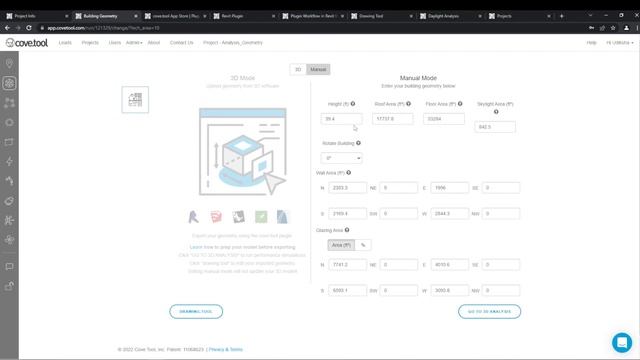Switch to Daylight Analysis browser tab
Viewport: 640px width, 360px height.
[451, 16]
